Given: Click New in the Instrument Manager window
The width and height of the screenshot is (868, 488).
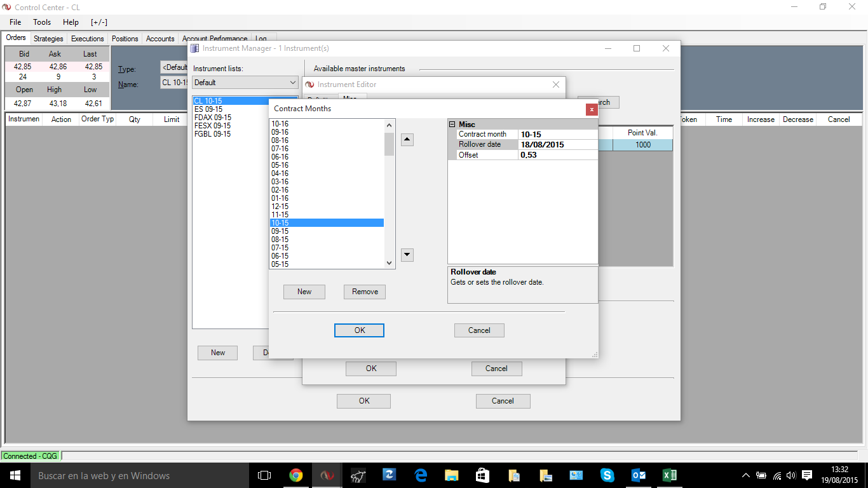Looking at the screenshot, I should click(218, 353).
